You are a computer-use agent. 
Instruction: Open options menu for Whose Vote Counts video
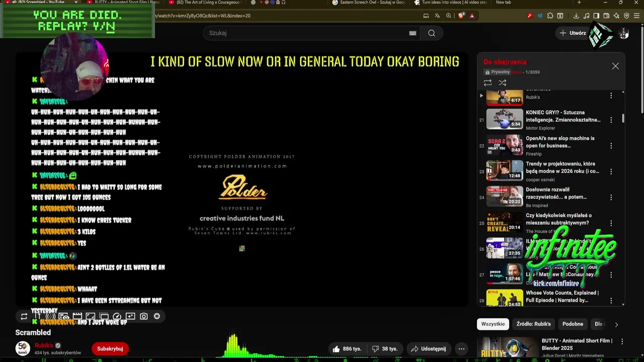click(611, 301)
